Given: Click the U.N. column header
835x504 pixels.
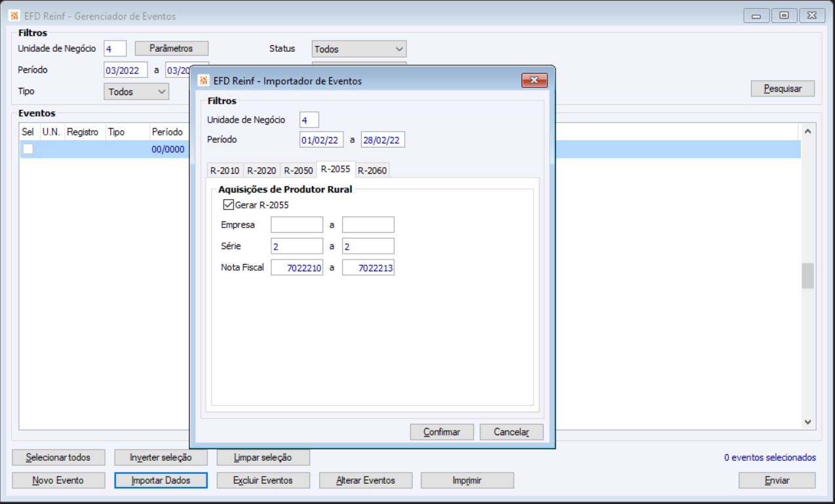Looking at the screenshot, I should pos(51,132).
